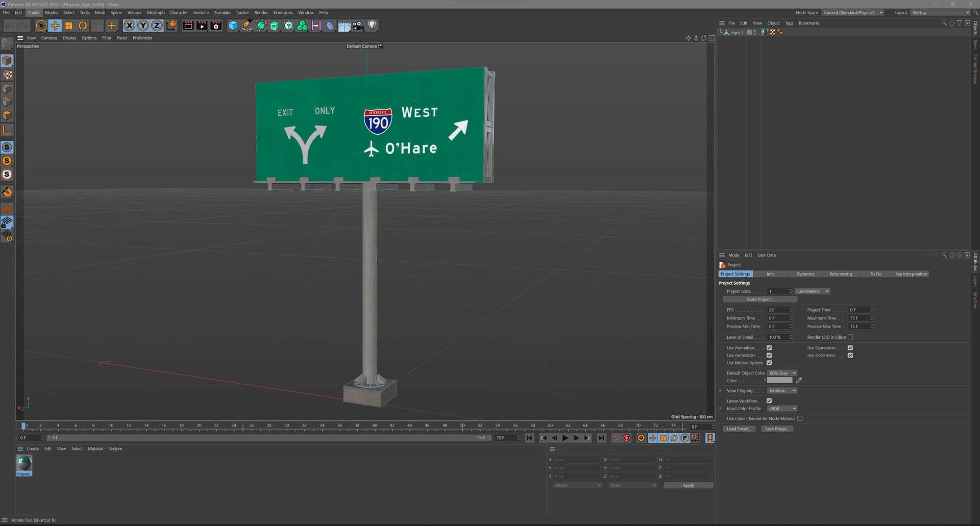Select the Rotate tool in top toolbar
Screen dimensions: 980x526
point(83,26)
